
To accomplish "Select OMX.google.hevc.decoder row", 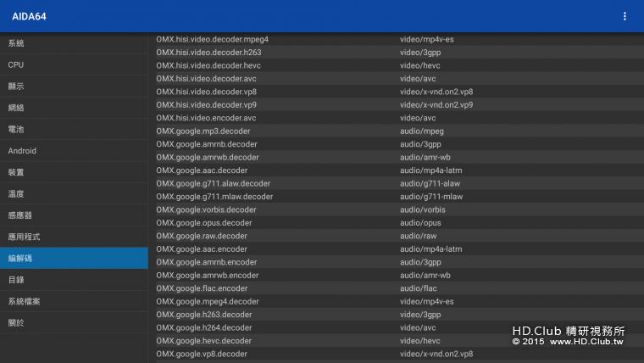I will click(x=400, y=341).
